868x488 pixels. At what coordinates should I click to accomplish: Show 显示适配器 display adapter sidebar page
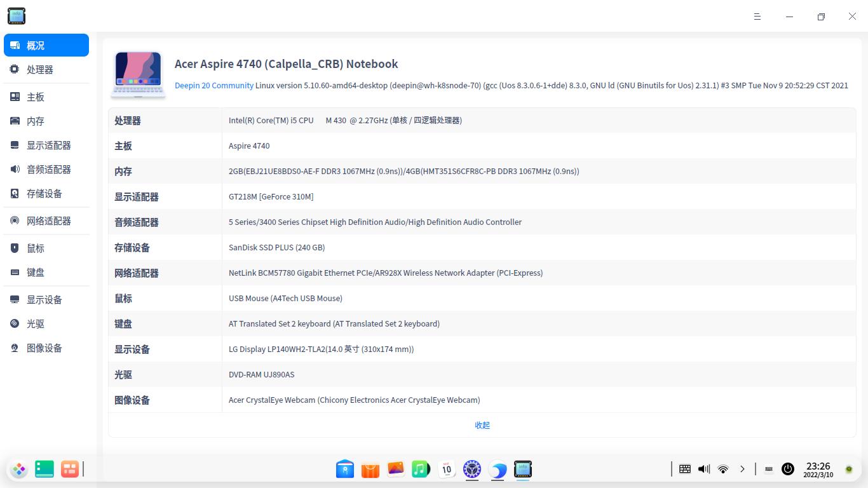46,145
